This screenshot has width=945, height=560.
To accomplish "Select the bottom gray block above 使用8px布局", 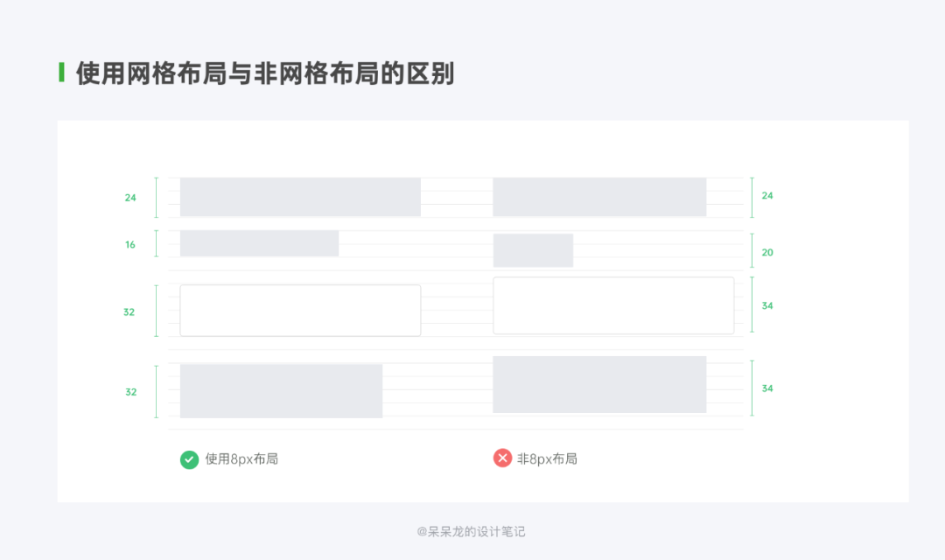I will coord(281,390).
